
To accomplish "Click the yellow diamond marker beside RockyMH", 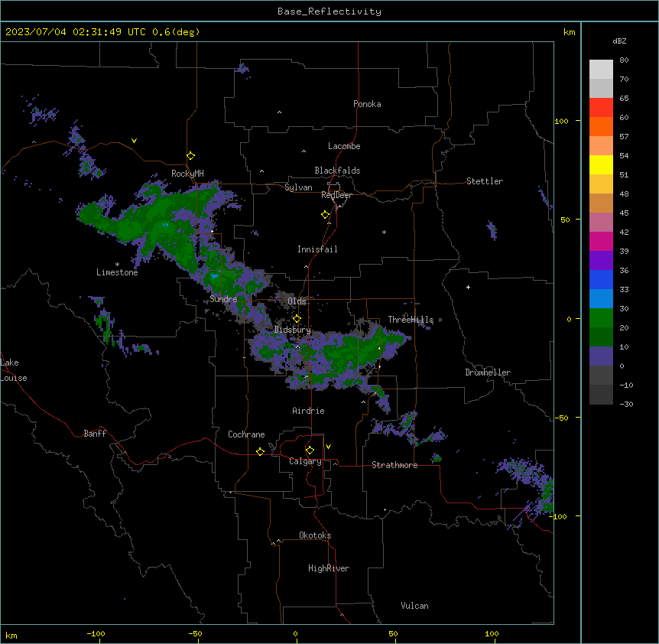I will pos(190,156).
